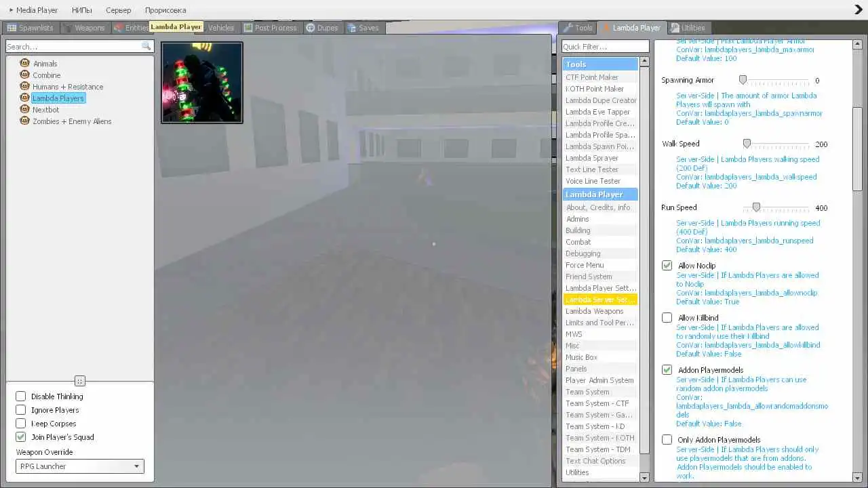Viewport: 868px width, 488px height.
Task: Click the Lambda Players category smiley icon
Action: pyautogui.click(x=25, y=98)
